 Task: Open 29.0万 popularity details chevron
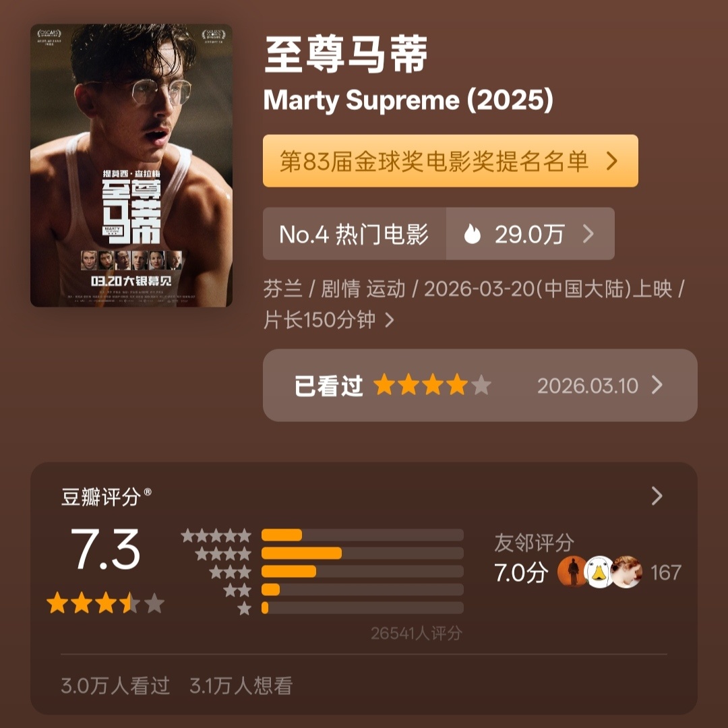click(589, 234)
